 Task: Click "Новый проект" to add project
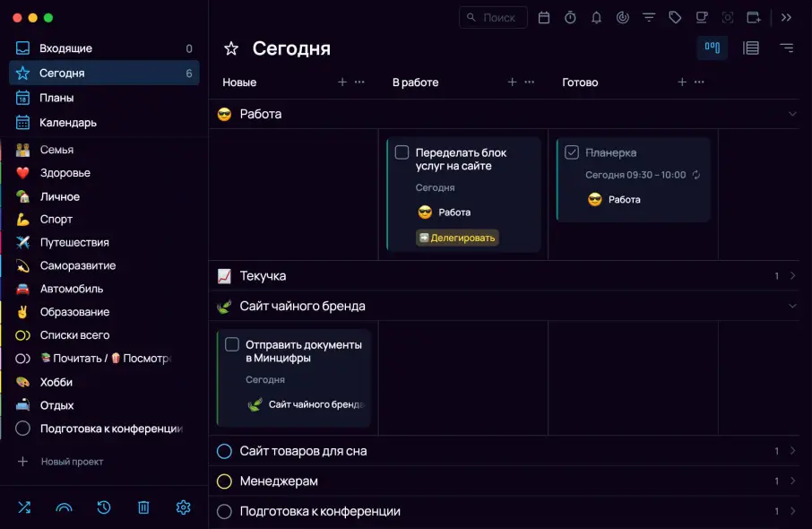(72, 462)
